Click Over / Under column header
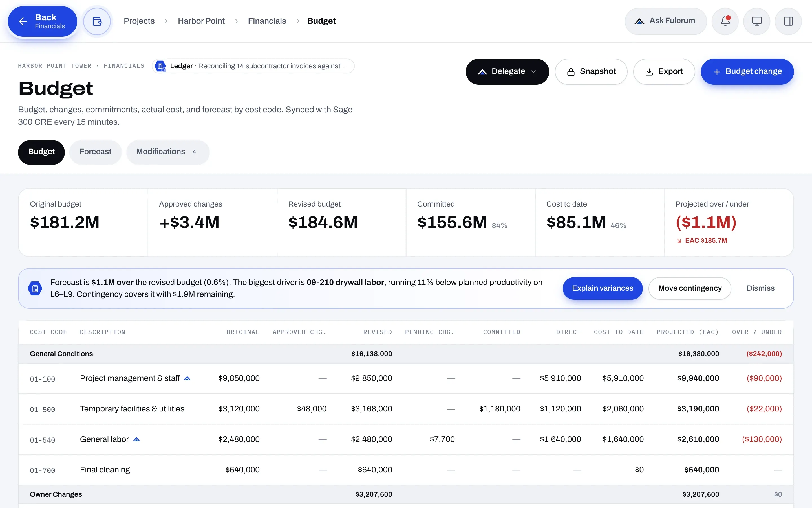The height and width of the screenshot is (508, 812). pyautogui.click(x=757, y=332)
